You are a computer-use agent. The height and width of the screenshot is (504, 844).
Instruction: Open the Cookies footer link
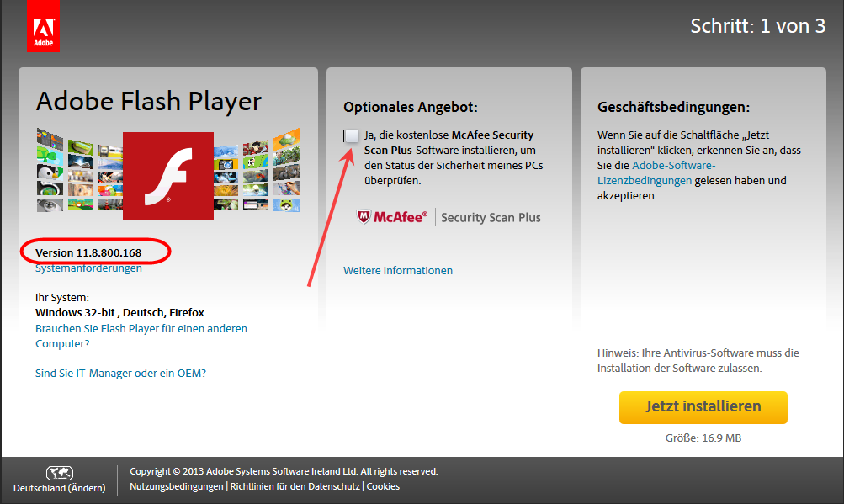pyautogui.click(x=383, y=486)
